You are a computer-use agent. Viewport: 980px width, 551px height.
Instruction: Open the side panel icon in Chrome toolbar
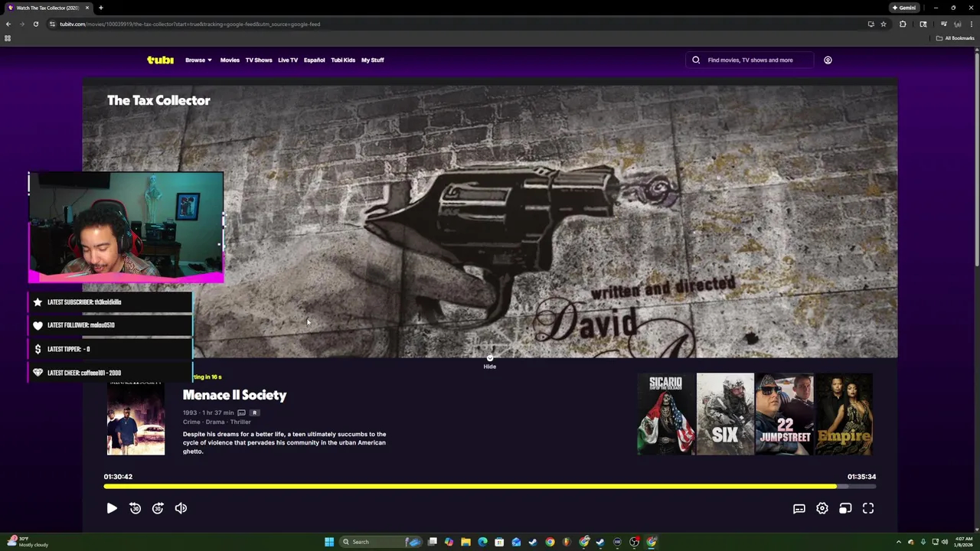(x=923, y=24)
